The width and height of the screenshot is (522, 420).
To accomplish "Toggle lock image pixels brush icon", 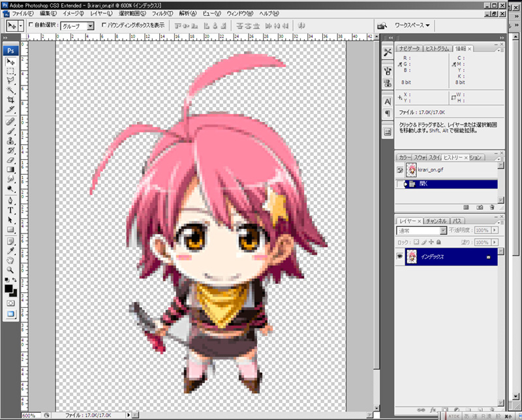I will (423, 242).
